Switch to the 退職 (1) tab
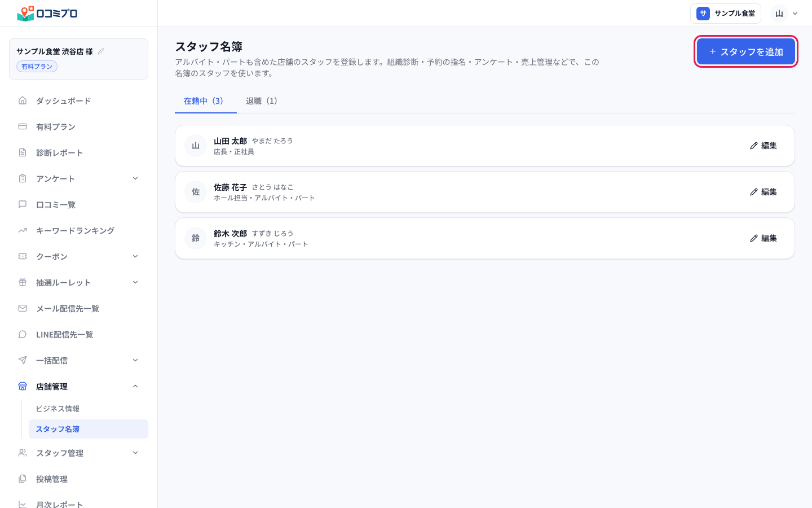 [263, 101]
